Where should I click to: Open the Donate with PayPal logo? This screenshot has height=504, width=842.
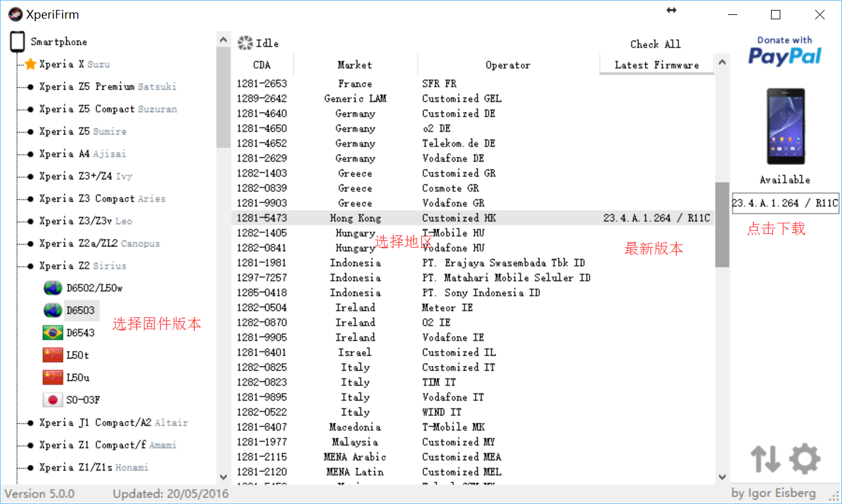(x=785, y=50)
